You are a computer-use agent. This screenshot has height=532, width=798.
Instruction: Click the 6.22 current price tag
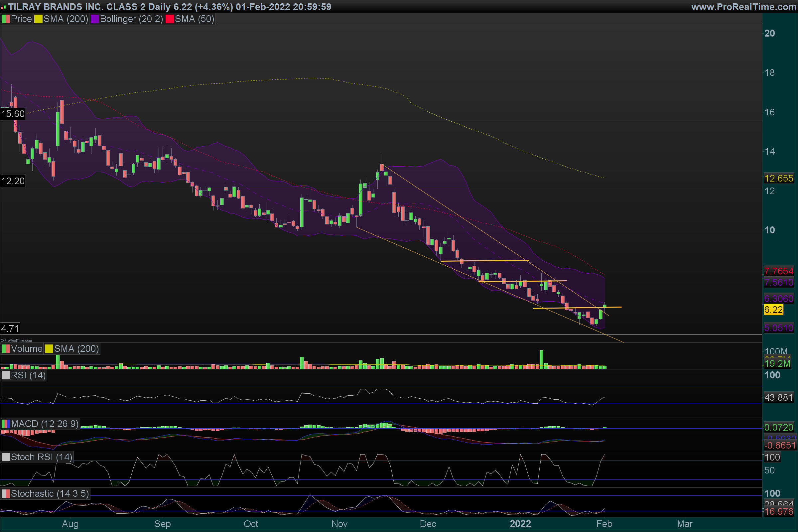pos(773,310)
